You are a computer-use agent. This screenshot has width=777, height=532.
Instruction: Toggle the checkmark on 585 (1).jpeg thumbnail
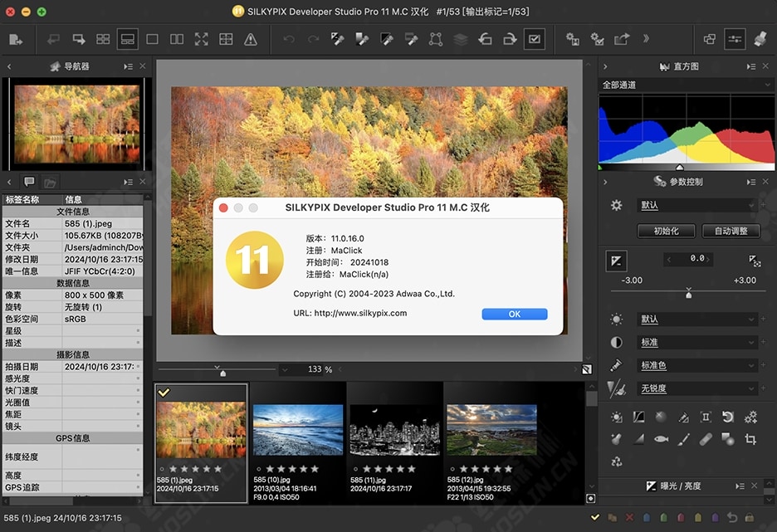164,393
